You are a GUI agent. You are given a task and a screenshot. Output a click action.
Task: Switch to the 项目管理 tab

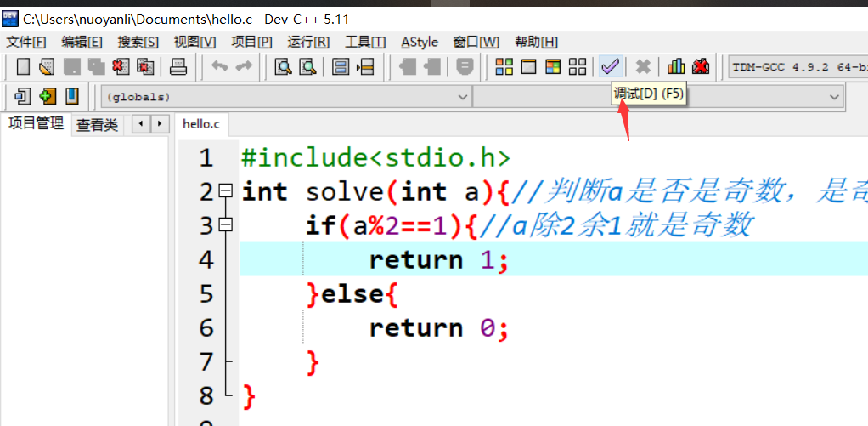coord(37,123)
